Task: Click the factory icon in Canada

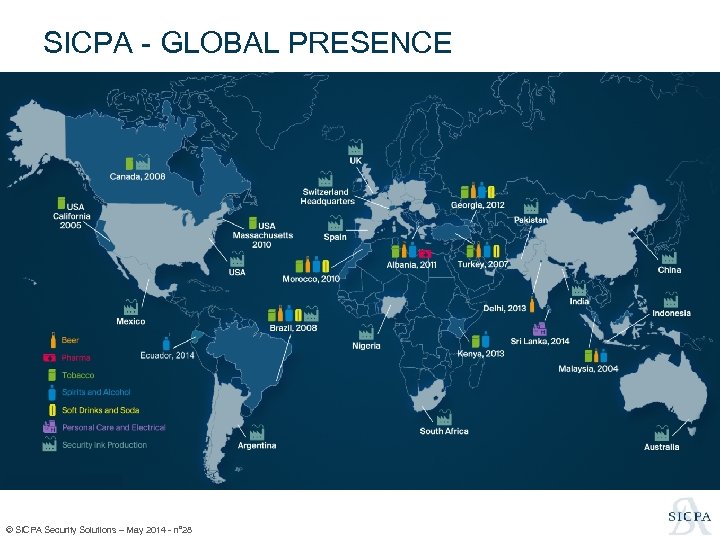Action: (x=143, y=163)
